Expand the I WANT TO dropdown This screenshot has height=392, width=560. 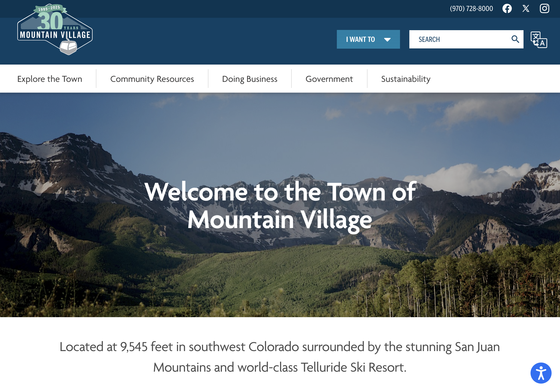368,39
